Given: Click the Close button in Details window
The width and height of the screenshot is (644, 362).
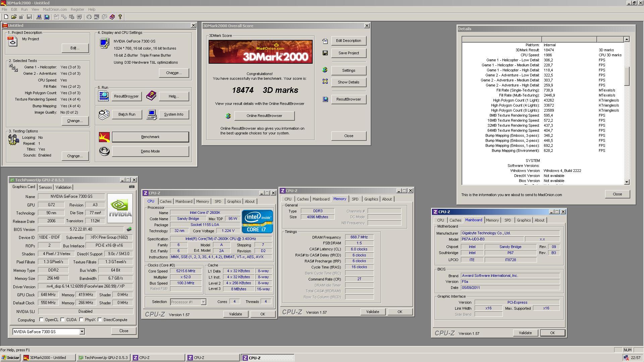Looking at the screenshot, I should pos(617,194).
